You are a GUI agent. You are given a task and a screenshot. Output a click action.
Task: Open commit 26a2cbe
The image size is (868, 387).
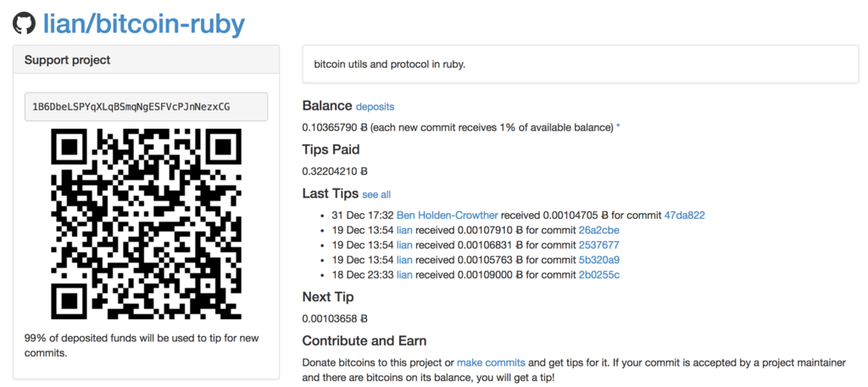(x=599, y=230)
